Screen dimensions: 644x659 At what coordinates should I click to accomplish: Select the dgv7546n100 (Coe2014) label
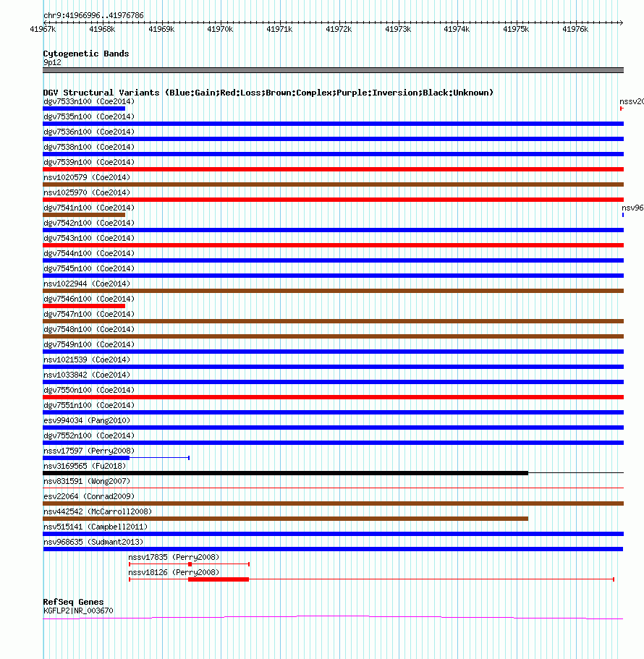pos(89,299)
